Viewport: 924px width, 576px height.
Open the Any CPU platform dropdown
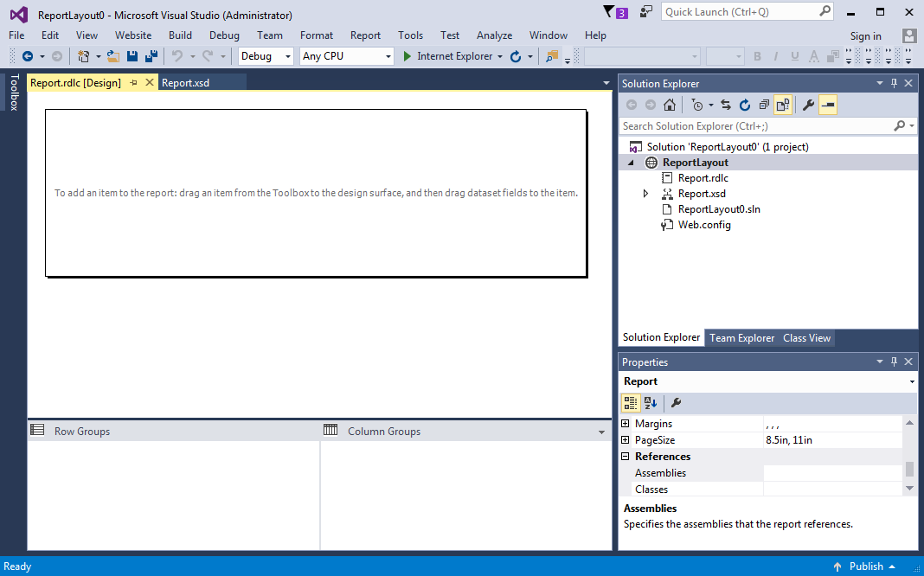click(388, 56)
